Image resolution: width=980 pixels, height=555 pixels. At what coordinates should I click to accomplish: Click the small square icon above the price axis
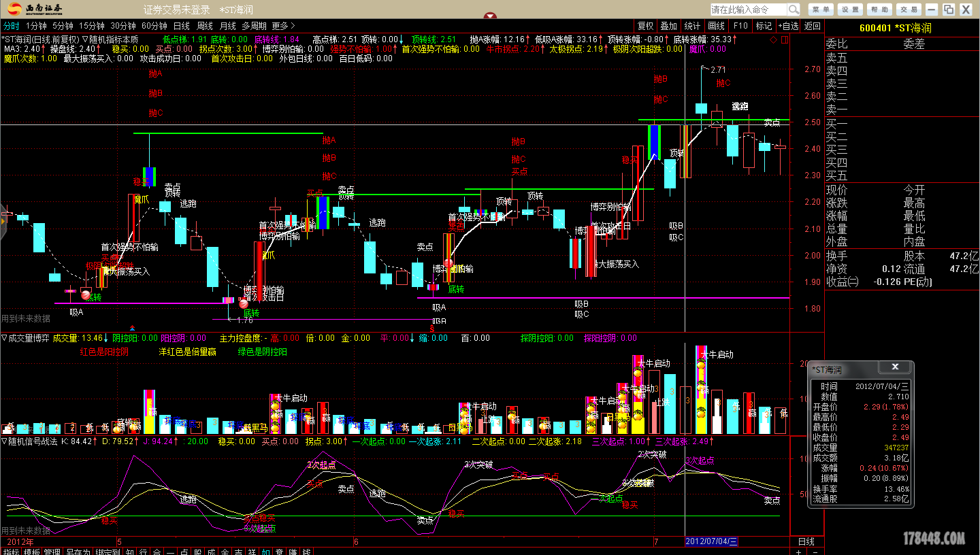coord(784,40)
